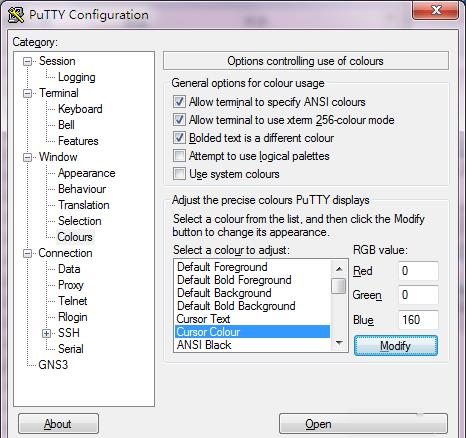This screenshot has width=466, height=438.
Task: Open the Data category
Action: [x=69, y=269]
